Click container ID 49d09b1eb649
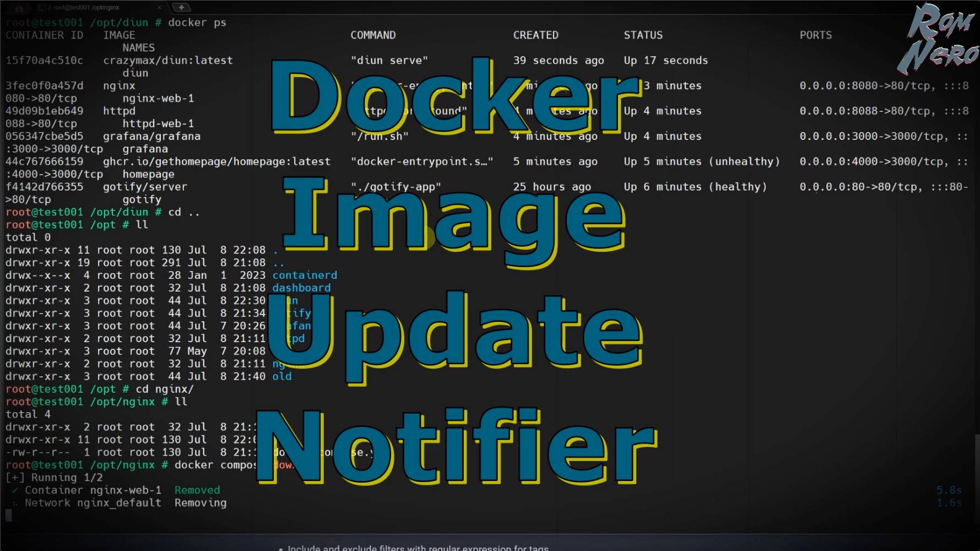Screen dimensions: 980x551 pos(44,111)
